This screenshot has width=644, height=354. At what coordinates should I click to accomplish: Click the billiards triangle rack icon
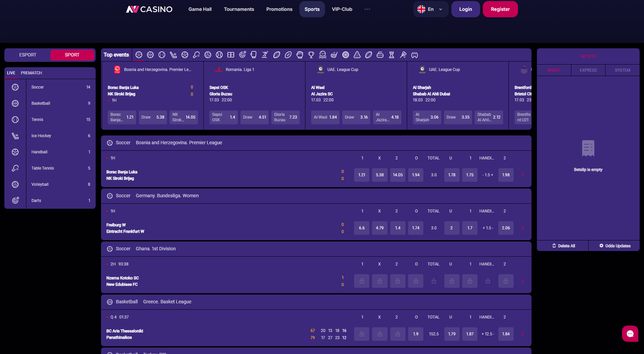(x=357, y=55)
